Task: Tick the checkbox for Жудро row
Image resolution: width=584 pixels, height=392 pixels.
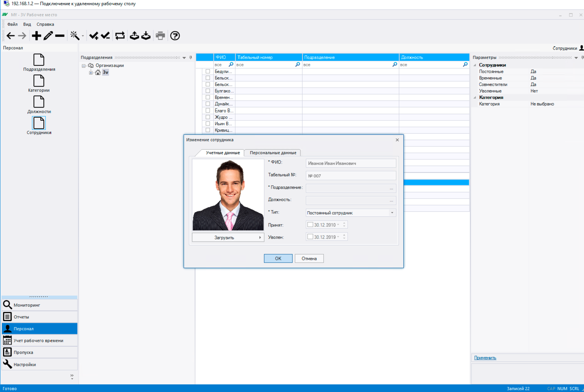Action: [x=208, y=117]
